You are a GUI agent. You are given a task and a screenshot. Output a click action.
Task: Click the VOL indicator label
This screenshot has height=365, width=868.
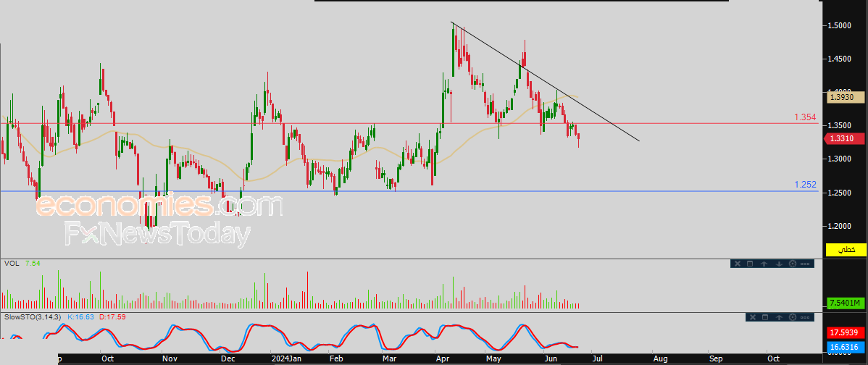11,263
